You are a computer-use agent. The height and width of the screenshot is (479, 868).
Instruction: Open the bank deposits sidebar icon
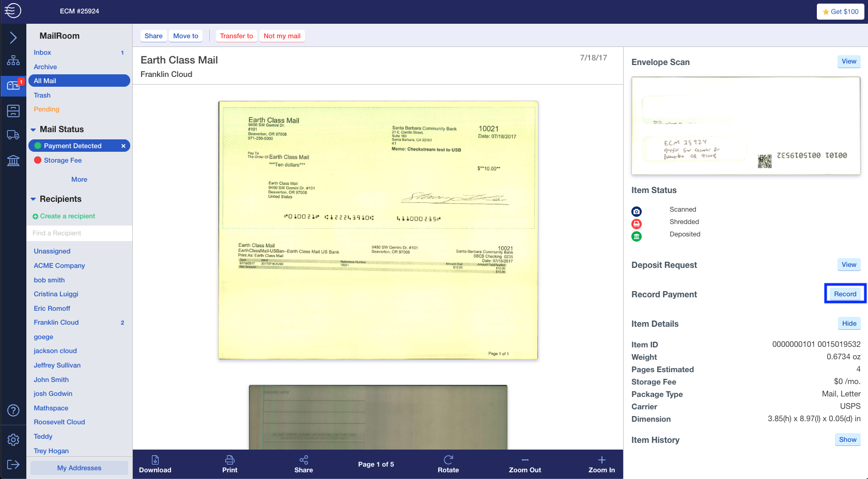click(13, 161)
